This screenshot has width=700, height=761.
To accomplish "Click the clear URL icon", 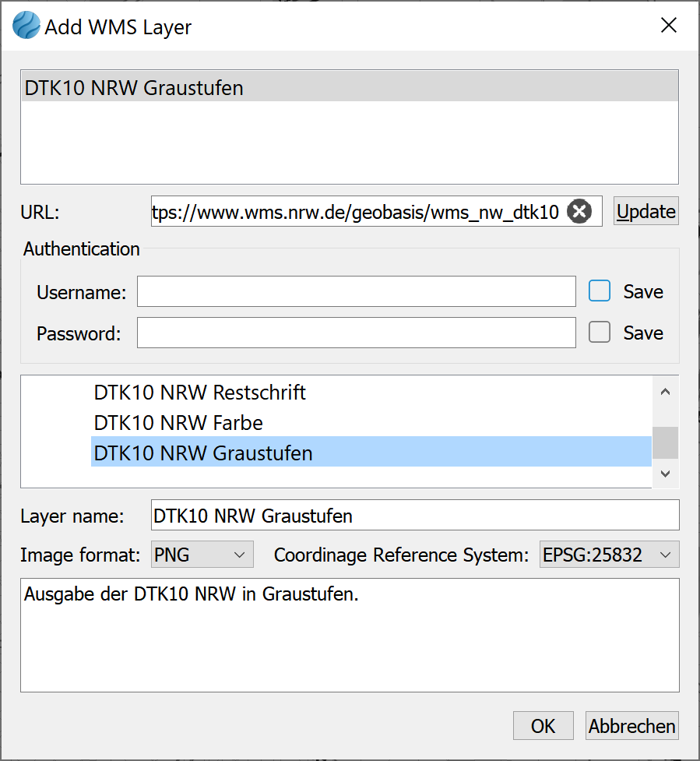I will 579,212.
